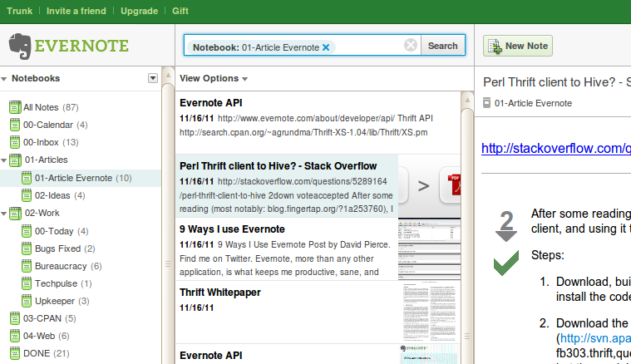Viewport: 631px width, 364px height.
Task: Open the bottom Evernote API note
Action: pos(287,354)
